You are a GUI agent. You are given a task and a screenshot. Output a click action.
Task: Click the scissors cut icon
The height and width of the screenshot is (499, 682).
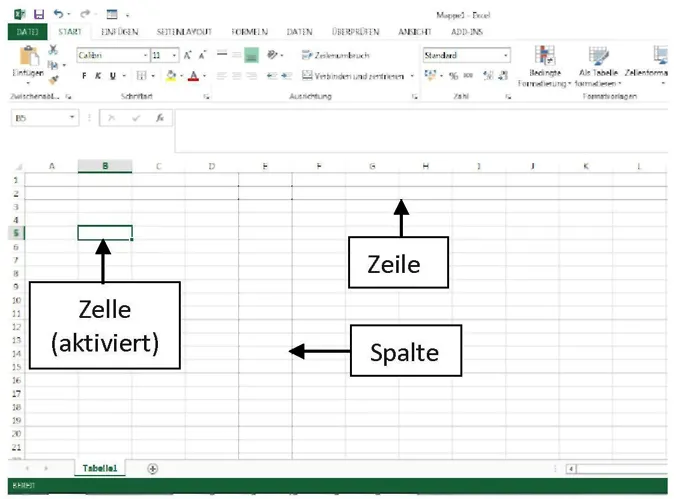tap(52, 49)
